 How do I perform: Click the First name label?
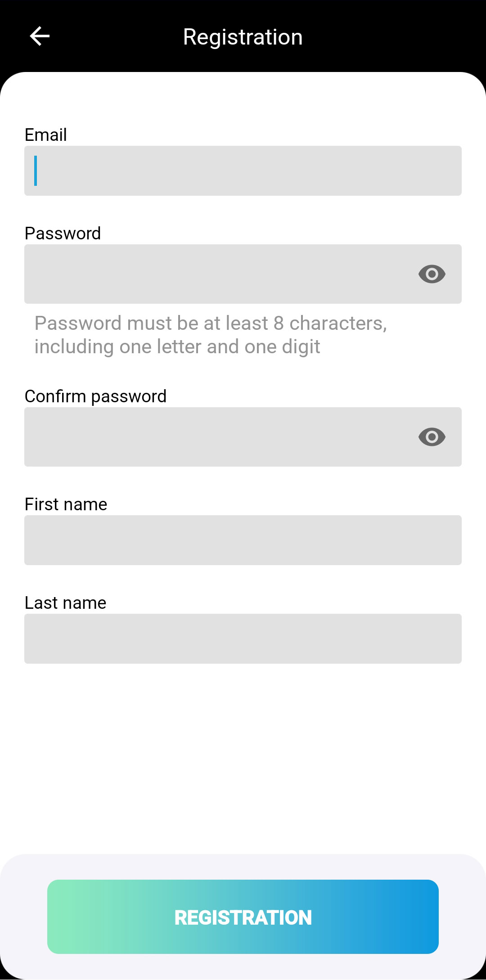(x=66, y=504)
